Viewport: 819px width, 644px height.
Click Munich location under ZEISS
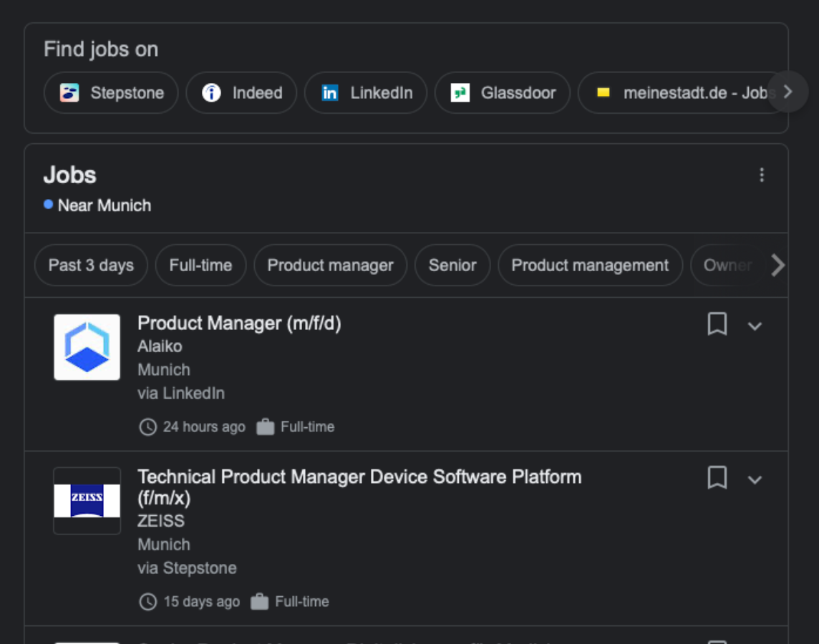pyautogui.click(x=164, y=545)
